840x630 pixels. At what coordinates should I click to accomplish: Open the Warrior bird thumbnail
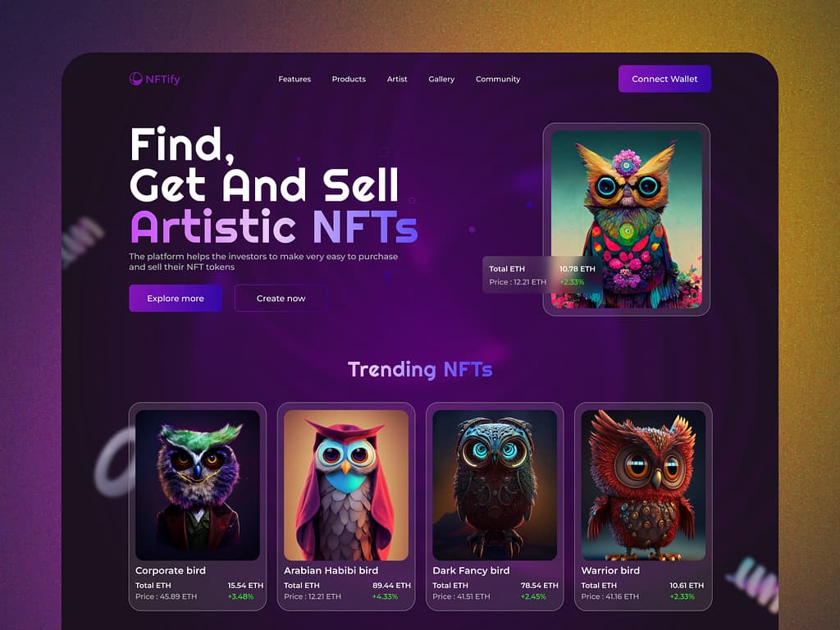643,486
